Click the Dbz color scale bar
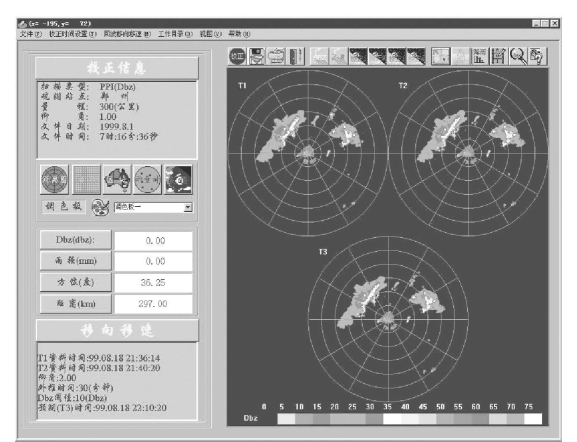Image resolution: width=577 pixels, height=442 pixels. (410, 418)
